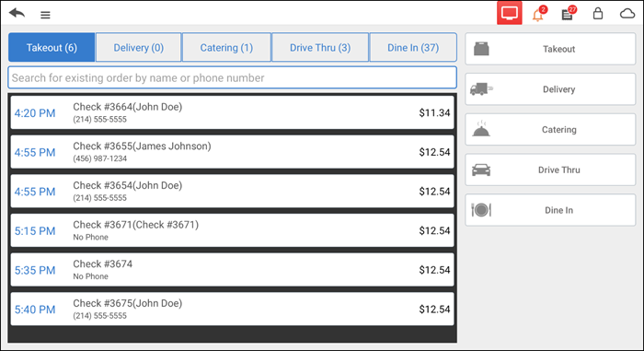Open Check #3654(John Doe)

[232, 191]
